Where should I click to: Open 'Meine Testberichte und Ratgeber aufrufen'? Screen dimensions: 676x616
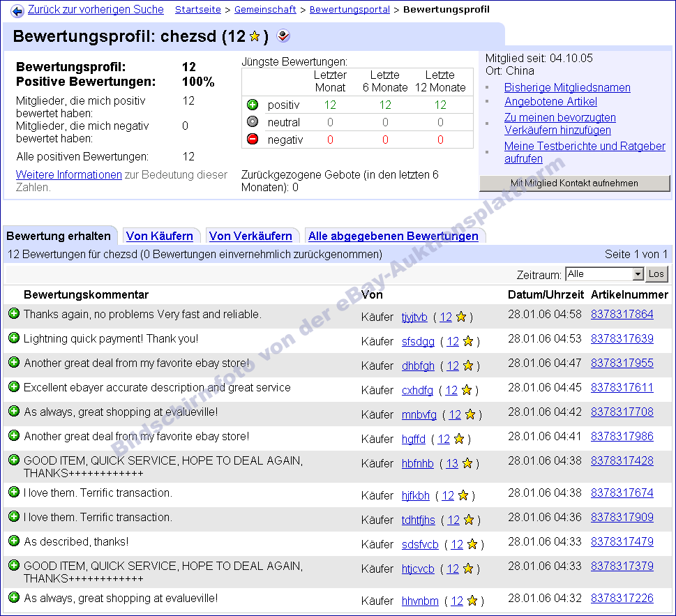[x=585, y=152]
